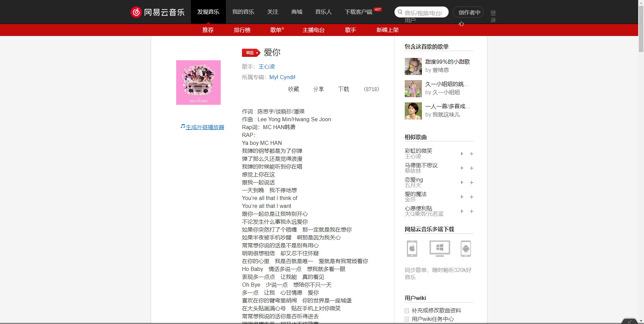Add 恋爱ing by 五月天 via plus icon
644x324 pixels.
click(472, 183)
